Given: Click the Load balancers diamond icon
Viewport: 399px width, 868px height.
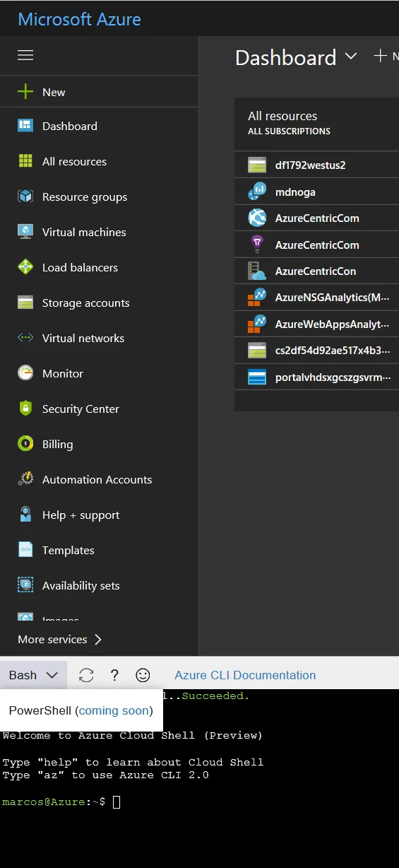Looking at the screenshot, I should point(25,267).
